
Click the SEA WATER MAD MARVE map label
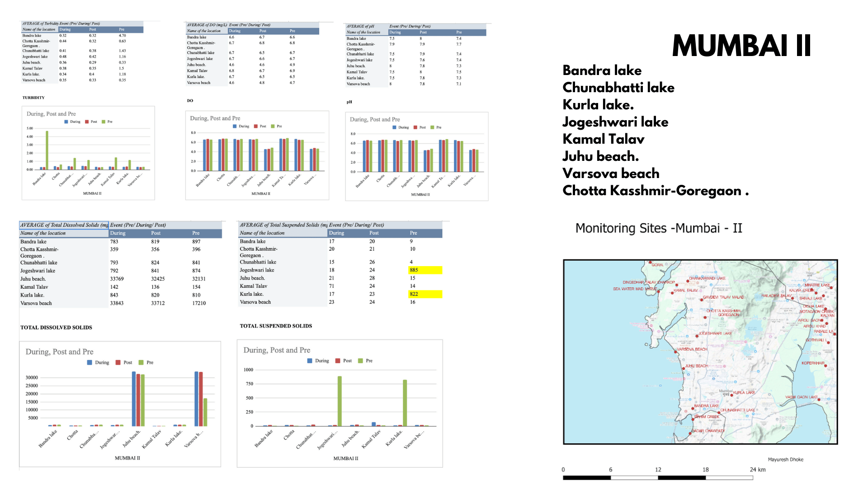635,289
